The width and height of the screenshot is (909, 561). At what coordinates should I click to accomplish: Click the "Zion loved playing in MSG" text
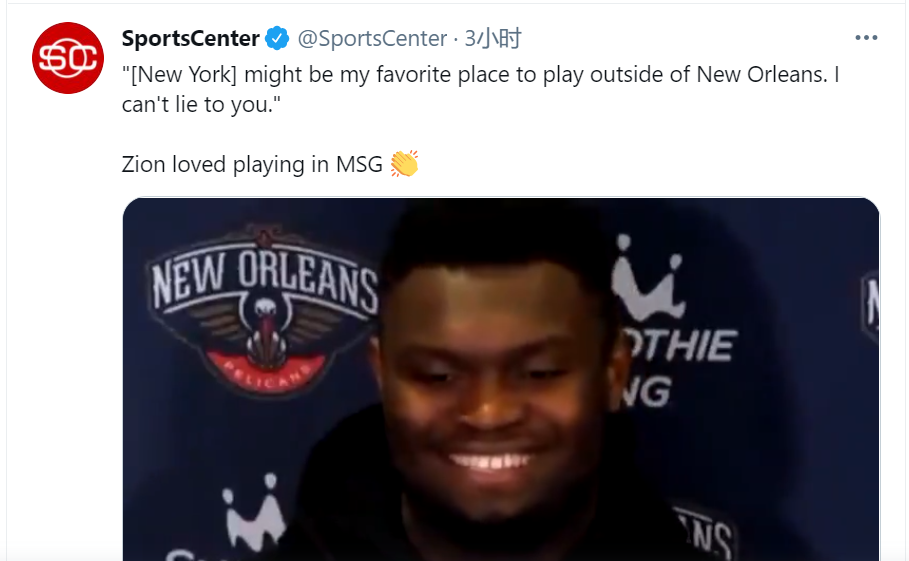click(x=252, y=164)
